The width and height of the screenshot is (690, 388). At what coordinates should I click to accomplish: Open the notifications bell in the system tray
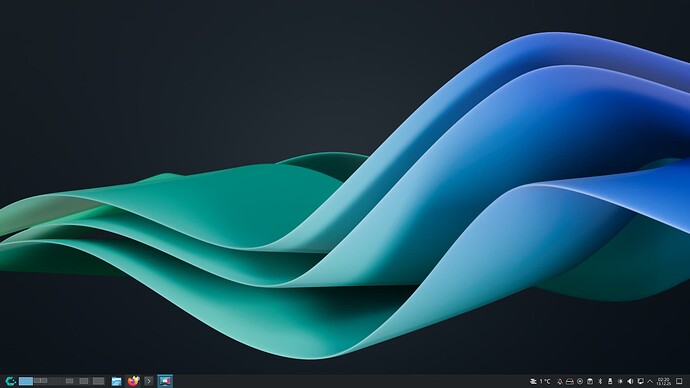point(560,381)
